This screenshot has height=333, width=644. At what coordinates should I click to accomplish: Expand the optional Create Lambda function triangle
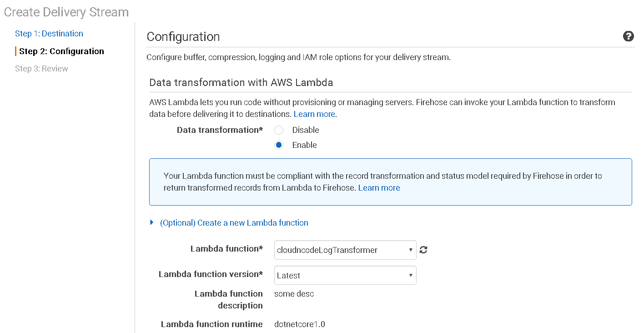tap(152, 223)
